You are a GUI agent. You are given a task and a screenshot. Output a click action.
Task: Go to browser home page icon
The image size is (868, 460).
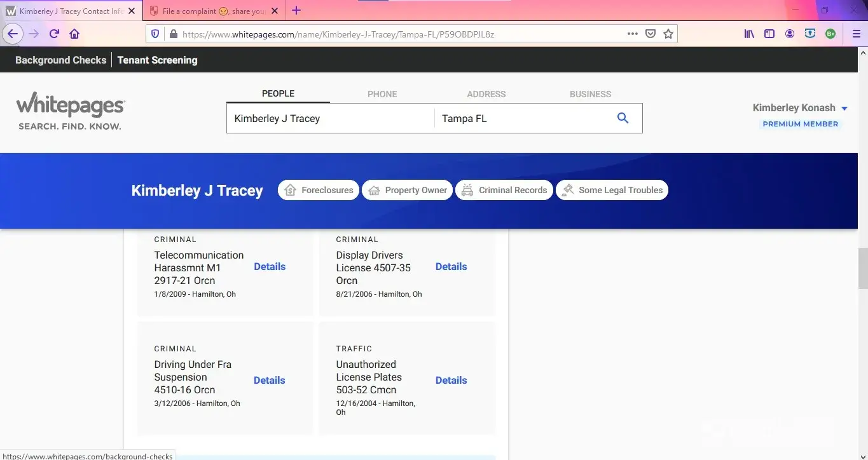tap(74, 34)
